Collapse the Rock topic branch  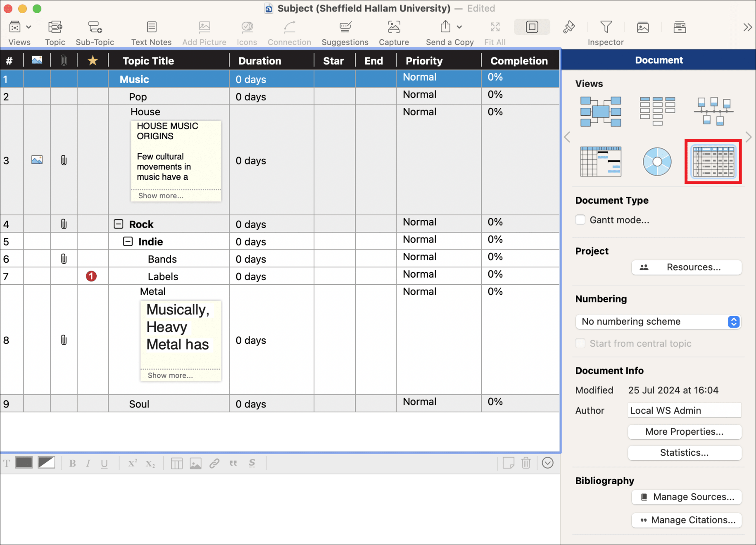point(119,224)
